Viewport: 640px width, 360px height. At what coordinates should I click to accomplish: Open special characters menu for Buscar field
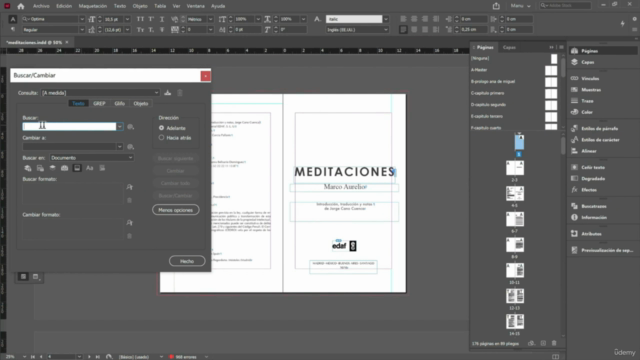[130, 127]
